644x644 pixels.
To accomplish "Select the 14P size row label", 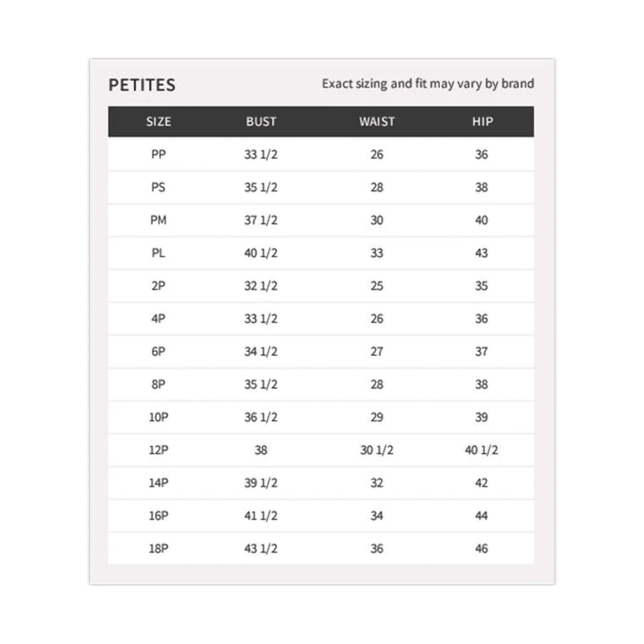I will [158, 483].
